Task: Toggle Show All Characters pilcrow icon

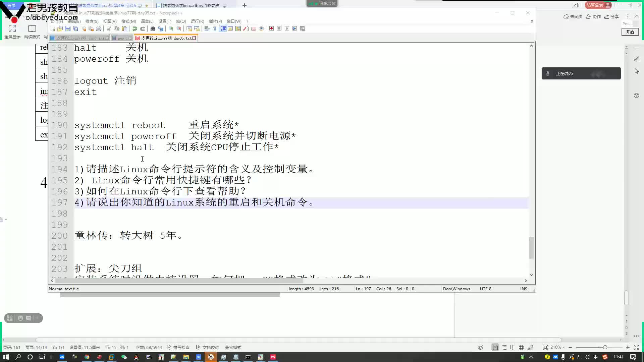Action: click(215, 28)
